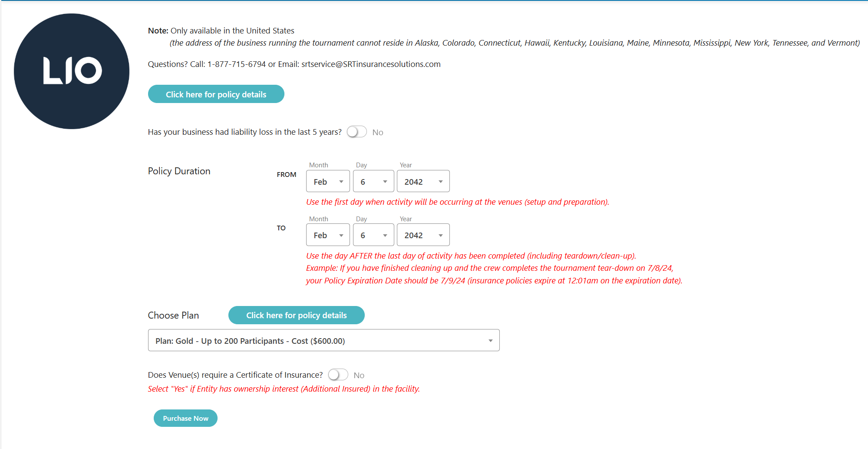Click the Policy Duration label
The image size is (868, 449).
coord(179,171)
